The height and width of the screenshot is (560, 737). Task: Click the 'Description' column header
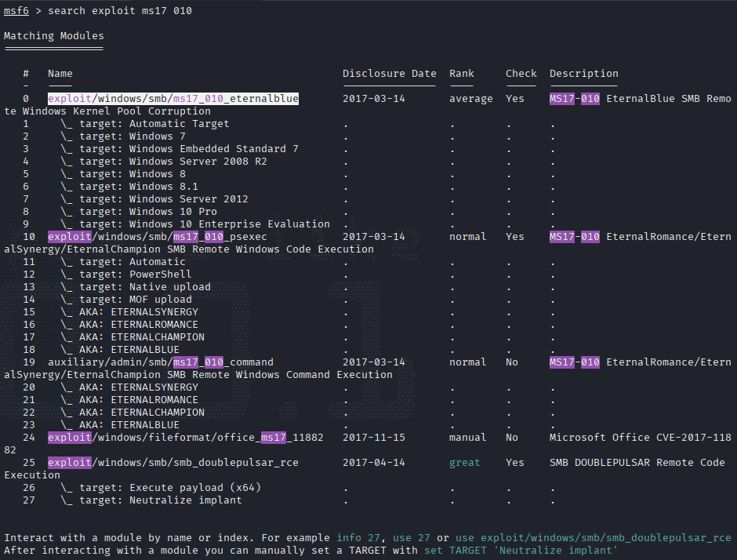584,74
